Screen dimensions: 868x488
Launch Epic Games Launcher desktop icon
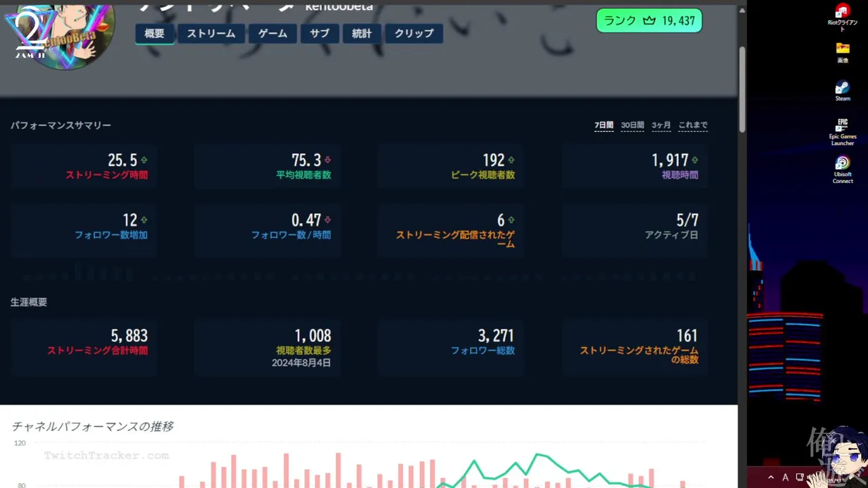click(842, 132)
